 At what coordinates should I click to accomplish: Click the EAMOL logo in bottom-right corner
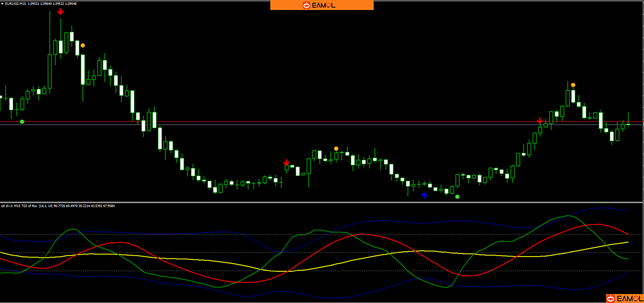[x=624, y=298]
